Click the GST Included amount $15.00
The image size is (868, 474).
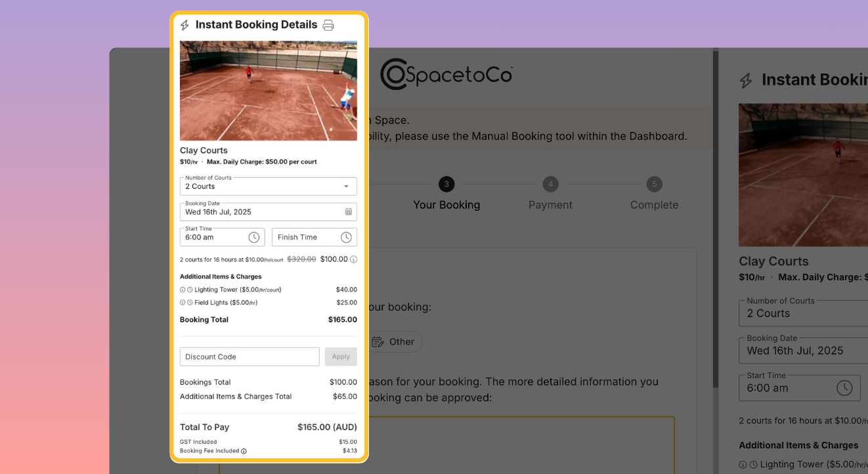(349, 442)
